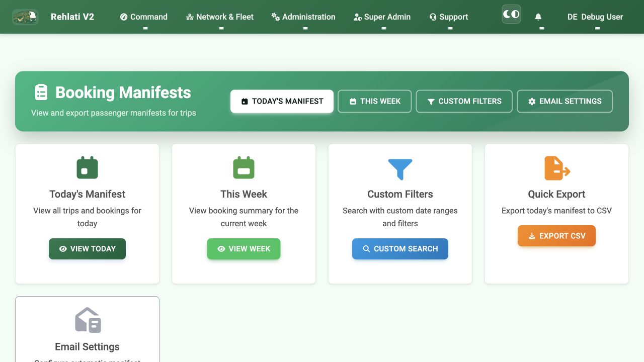This screenshot has height=362, width=644.
Task: Click the Custom Filters card heading
Action: click(400, 194)
